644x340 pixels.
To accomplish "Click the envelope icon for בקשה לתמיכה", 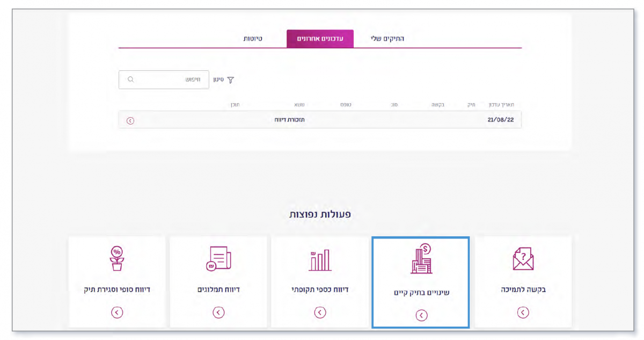I will coord(523,259).
